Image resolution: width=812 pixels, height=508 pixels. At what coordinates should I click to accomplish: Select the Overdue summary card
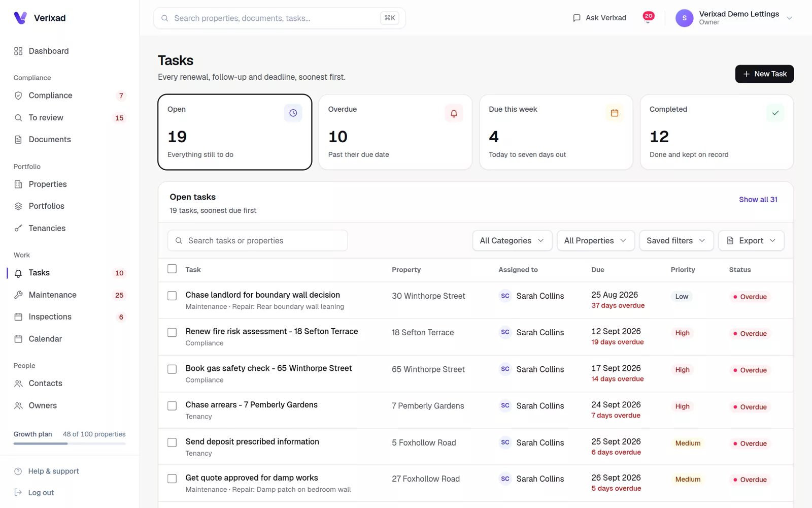point(395,132)
